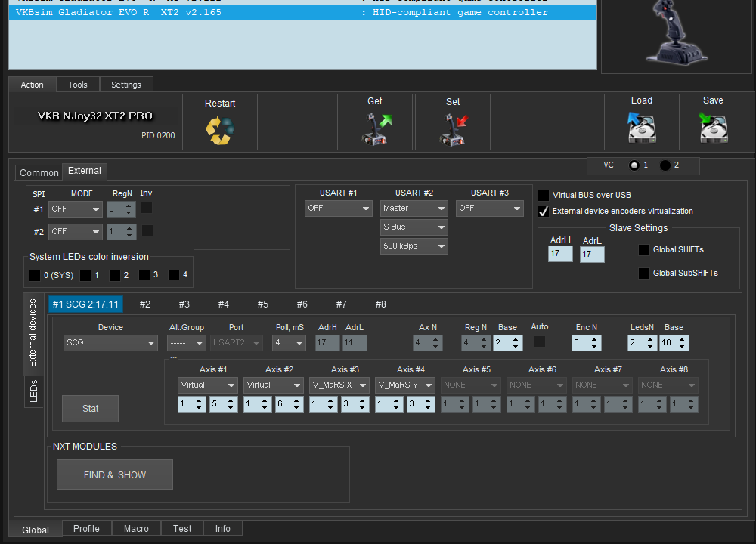Enable Global SubSHIFTs checkbox
This screenshot has height=544, width=756.
click(643, 274)
